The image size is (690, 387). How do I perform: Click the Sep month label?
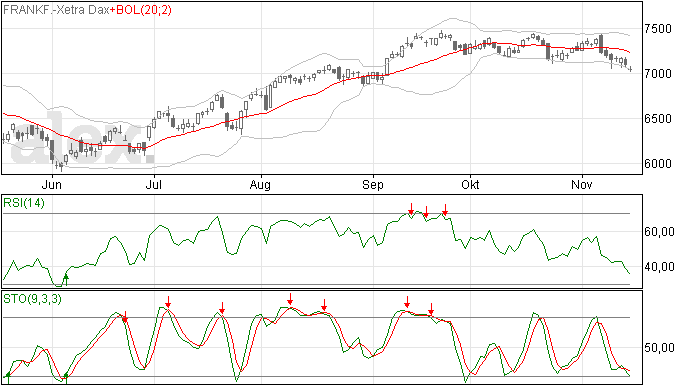pos(373,185)
